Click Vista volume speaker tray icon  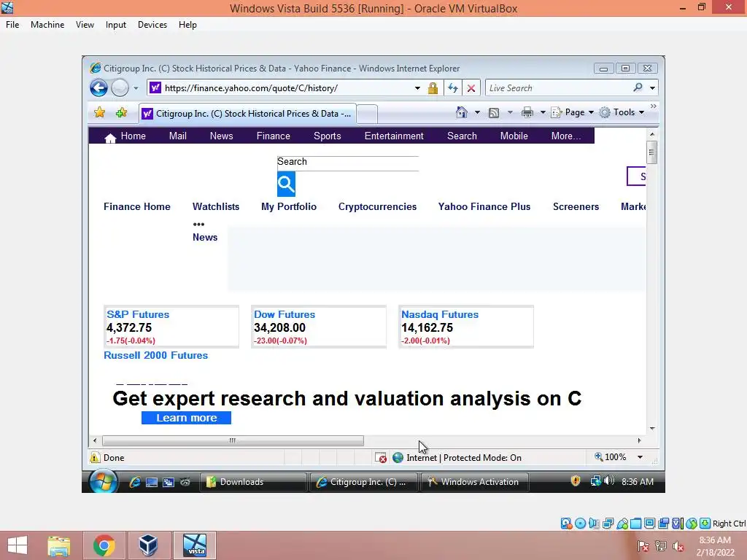[x=609, y=481]
